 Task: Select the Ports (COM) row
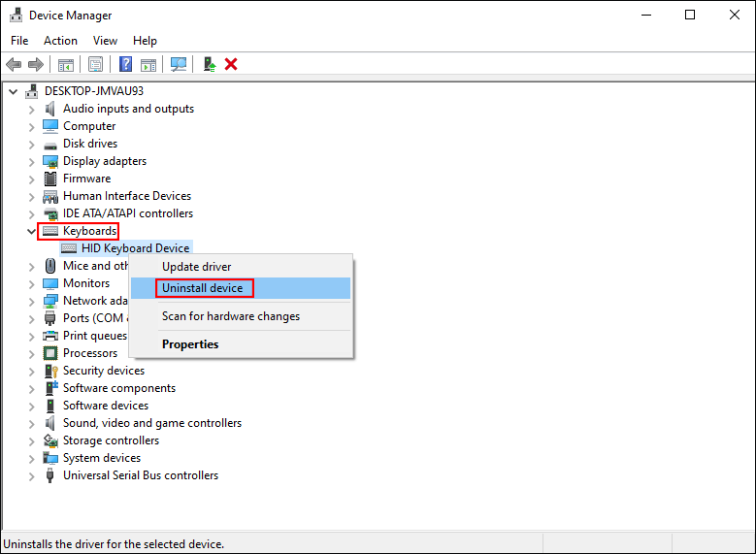click(95, 318)
